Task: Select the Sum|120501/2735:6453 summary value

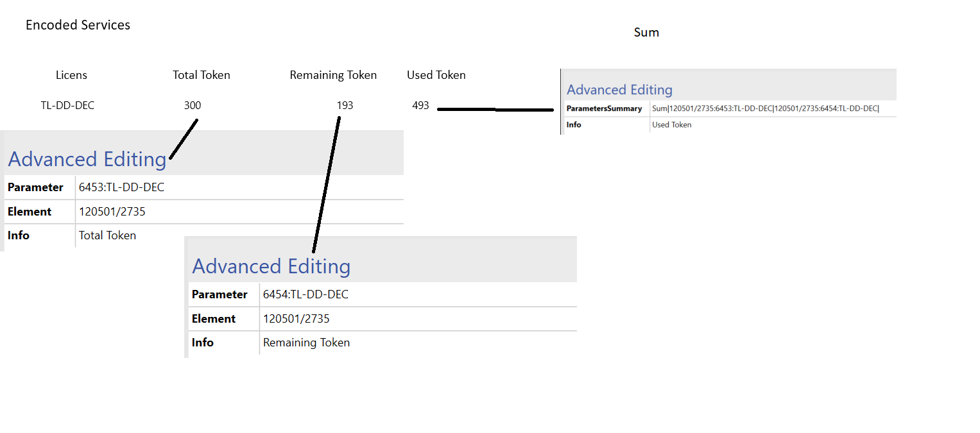Action: (766, 109)
